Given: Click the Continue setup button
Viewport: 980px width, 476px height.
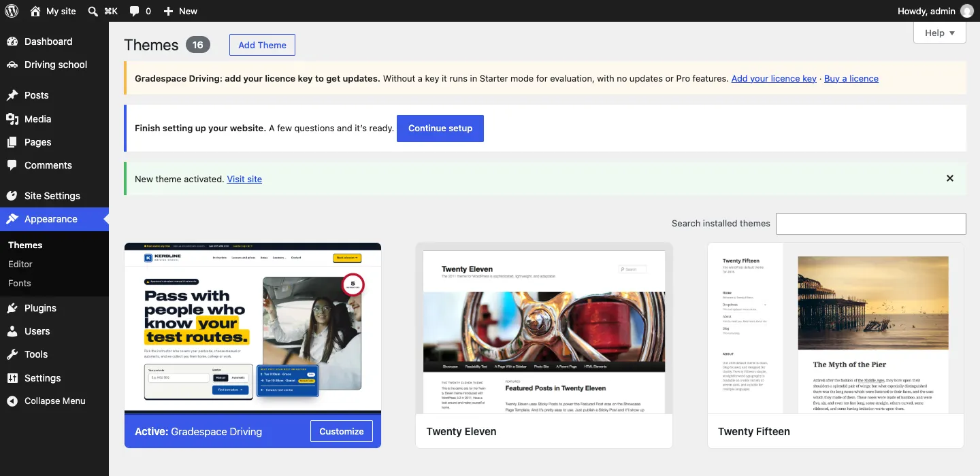Looking at the screenshot, I should coord(440,128).
